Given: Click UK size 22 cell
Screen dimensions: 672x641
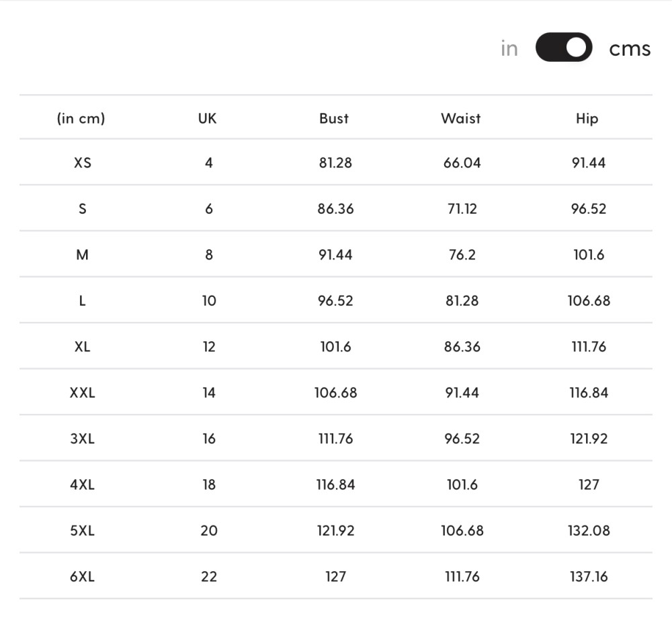Looking at the screenshot, I should coord(209,576).
